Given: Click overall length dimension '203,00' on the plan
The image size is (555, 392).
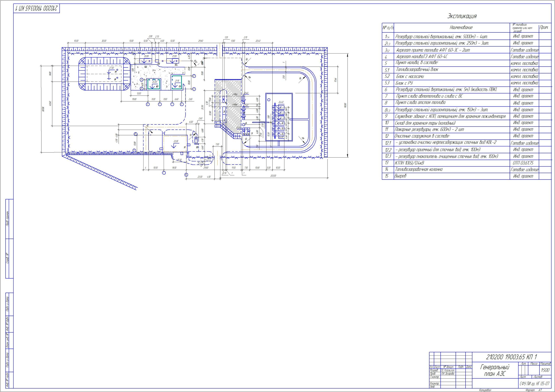Looking at the screenshot, I should 273,176.
